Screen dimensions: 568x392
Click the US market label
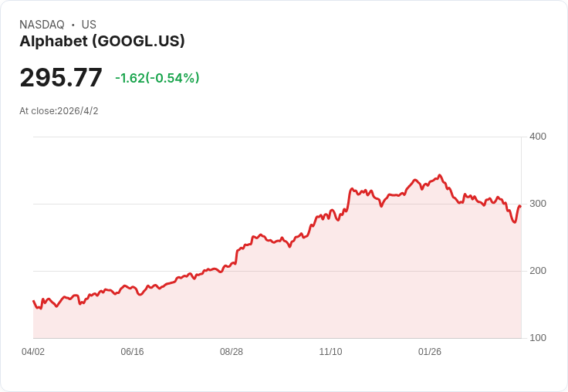89,25
